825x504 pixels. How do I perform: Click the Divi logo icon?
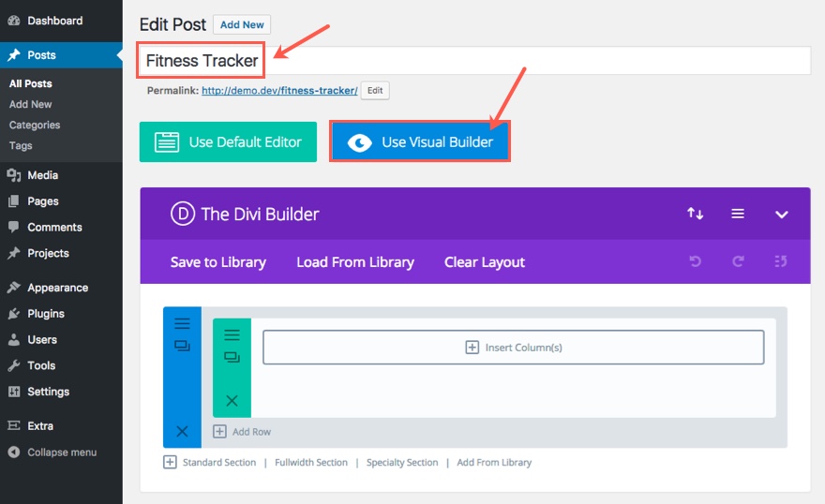pos(183,214)
